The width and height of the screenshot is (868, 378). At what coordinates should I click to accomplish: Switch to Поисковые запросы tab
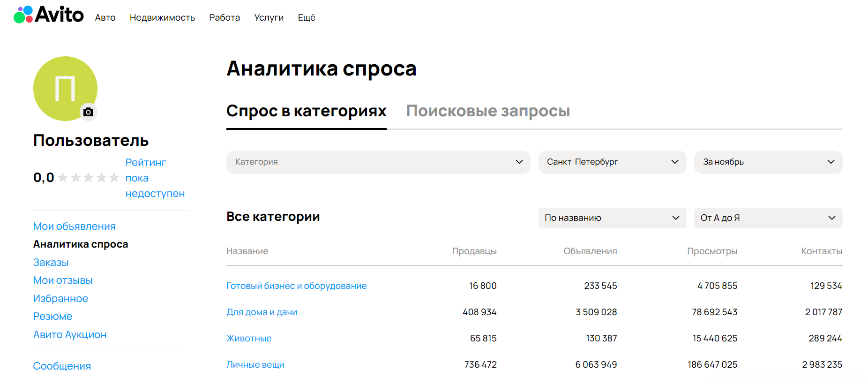pyautogui.click(x=488, y=111)
